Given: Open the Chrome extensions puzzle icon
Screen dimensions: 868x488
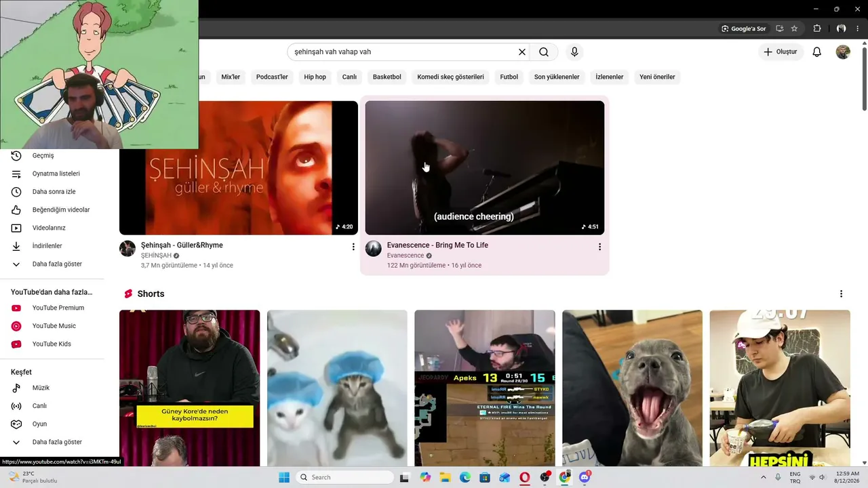Looking at the screenshot, I should point(817,28).
